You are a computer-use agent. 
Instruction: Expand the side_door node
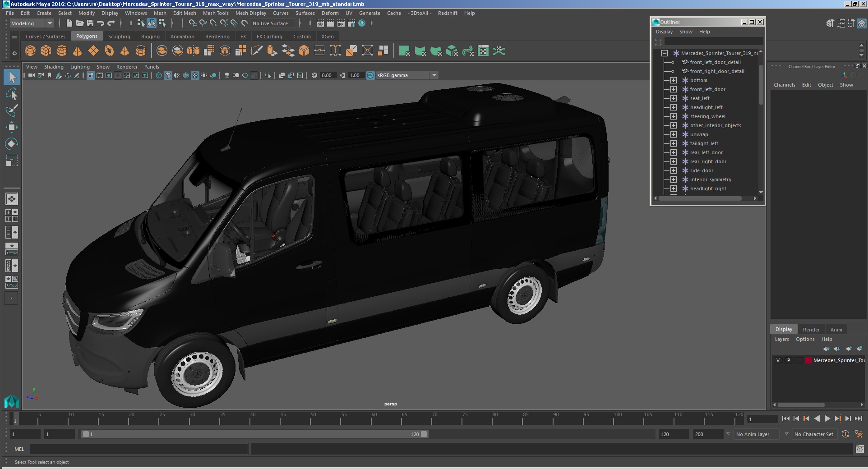tap(674, 170)
